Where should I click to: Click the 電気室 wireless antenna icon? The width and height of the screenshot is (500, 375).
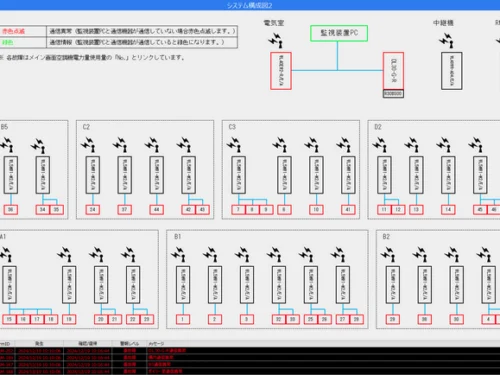coord(276,40)
